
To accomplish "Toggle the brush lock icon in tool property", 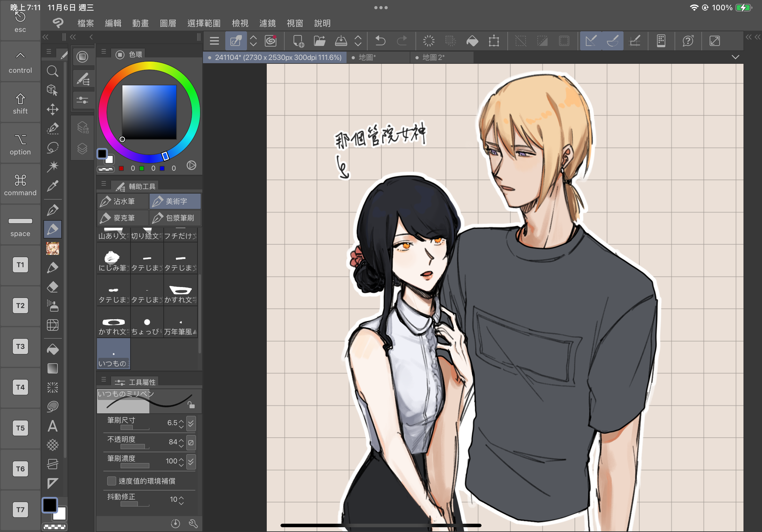I will (x=191, y=405).
